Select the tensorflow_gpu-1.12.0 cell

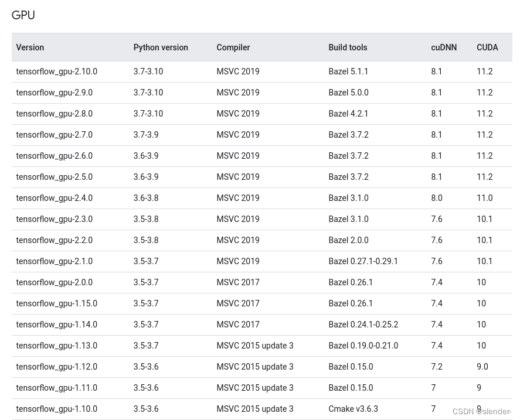click(x=56, y=367)
